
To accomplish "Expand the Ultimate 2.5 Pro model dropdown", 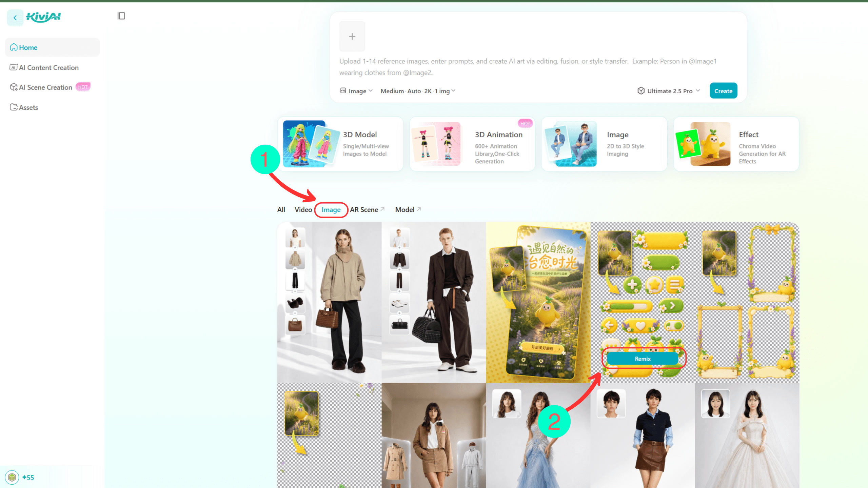I will coord(669,91).
